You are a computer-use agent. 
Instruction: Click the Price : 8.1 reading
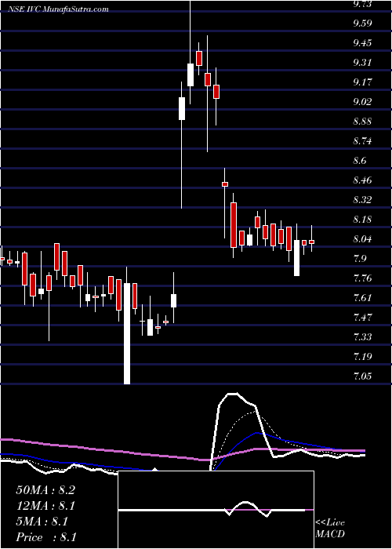point(46,537)
